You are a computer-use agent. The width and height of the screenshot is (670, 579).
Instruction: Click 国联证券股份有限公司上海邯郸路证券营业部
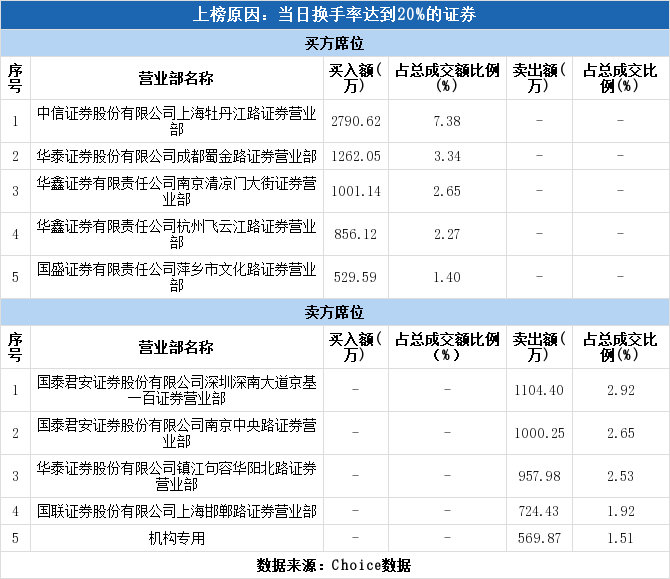point(176,511)
